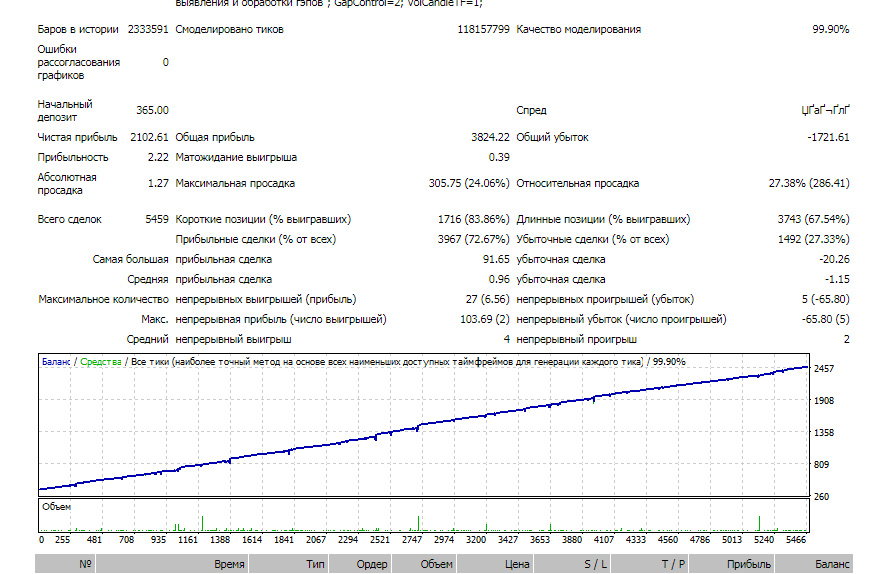This screenshot has height=574, width=891.
Task: Select maximal drawdown 305.75 (24.06%)
Action: 469,183
